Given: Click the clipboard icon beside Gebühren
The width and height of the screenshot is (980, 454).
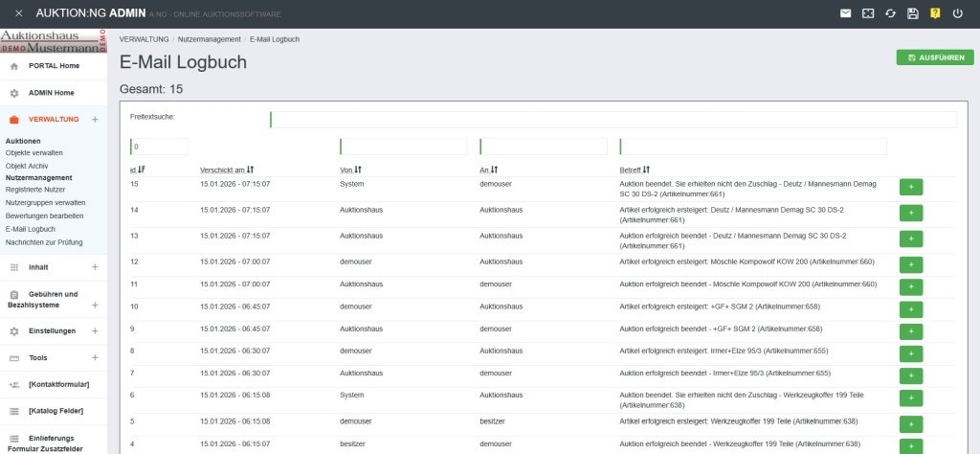Looking at the screenshot, I should point(14,295).
